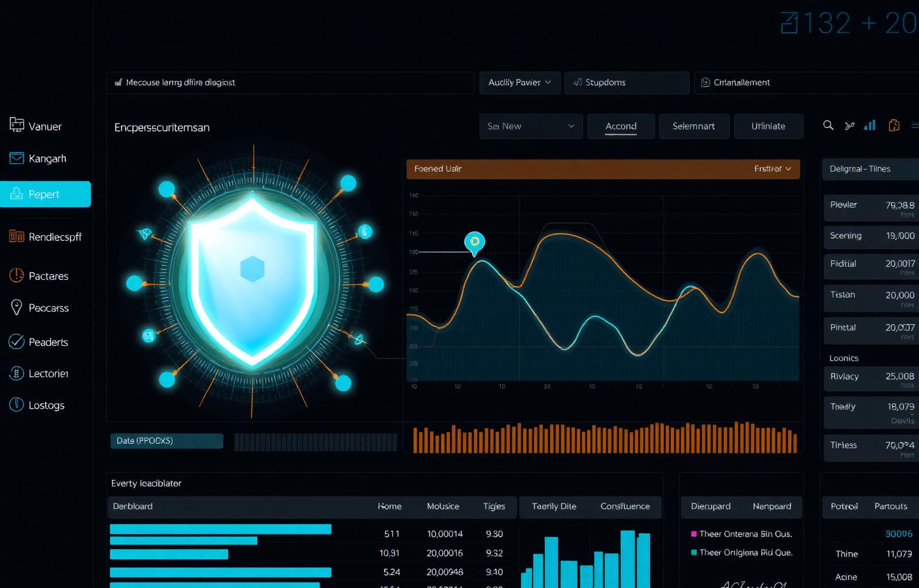Click the Consfluence header
The width and height of the screenshot is (919, 588).
tap(625, 506)
